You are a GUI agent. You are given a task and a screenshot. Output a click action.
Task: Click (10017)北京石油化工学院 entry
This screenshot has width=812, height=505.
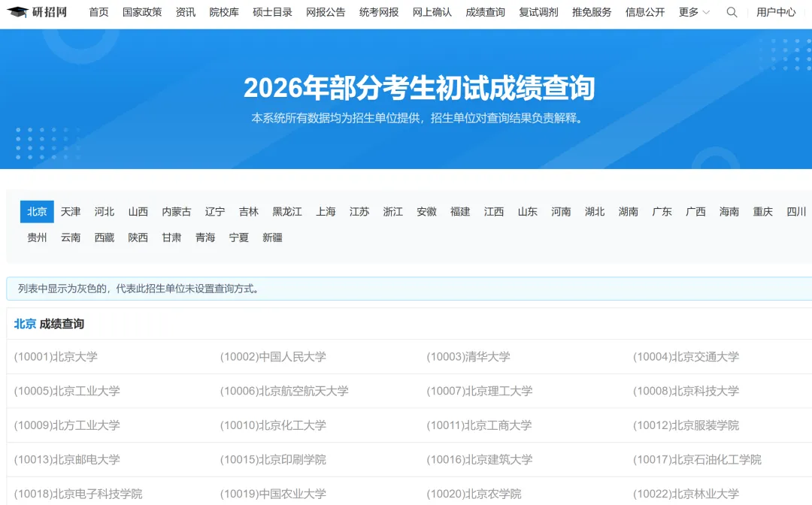coord(697,459)
